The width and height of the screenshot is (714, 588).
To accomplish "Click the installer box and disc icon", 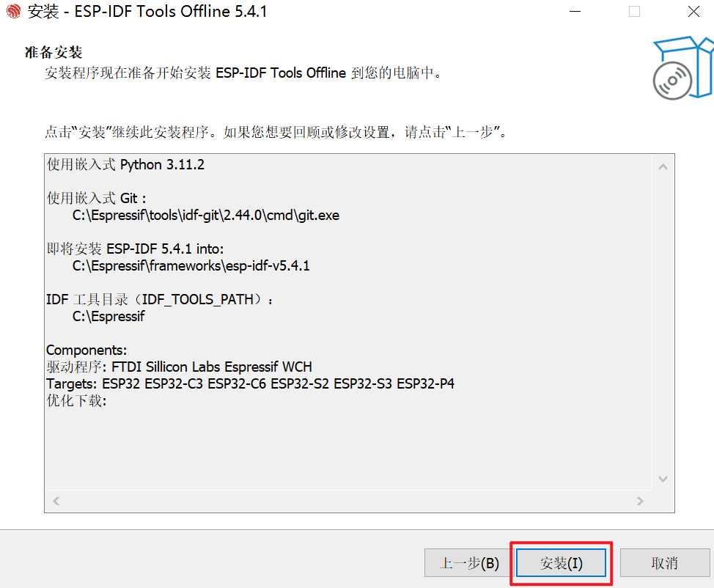I will (682, 67).
